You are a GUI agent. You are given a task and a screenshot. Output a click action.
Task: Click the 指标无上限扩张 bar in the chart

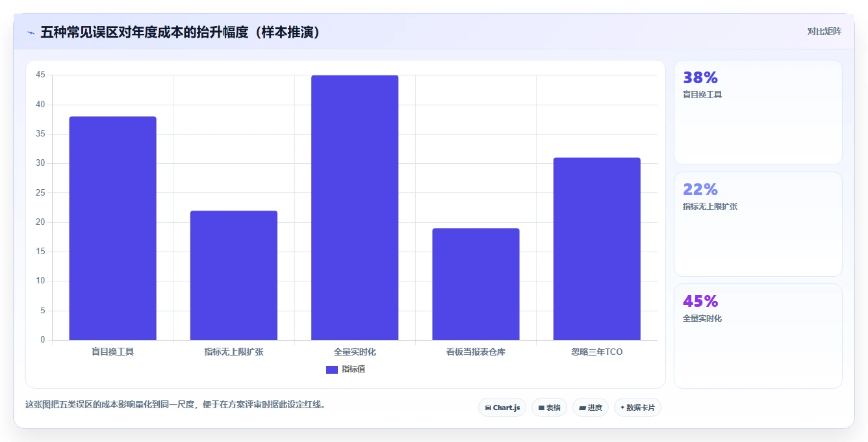coord(234,276)
